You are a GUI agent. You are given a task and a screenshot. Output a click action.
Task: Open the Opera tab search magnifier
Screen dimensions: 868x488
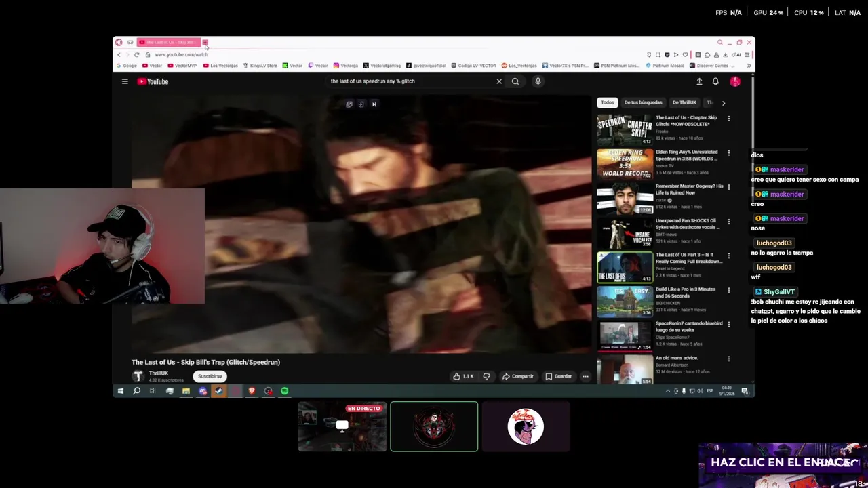pos(720,42)
